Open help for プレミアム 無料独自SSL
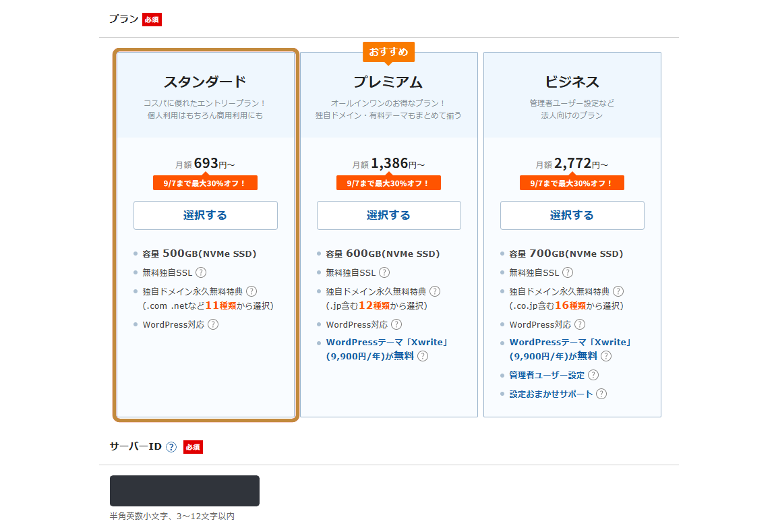Viewport: 774px width, 532px height. click(384, 272)
